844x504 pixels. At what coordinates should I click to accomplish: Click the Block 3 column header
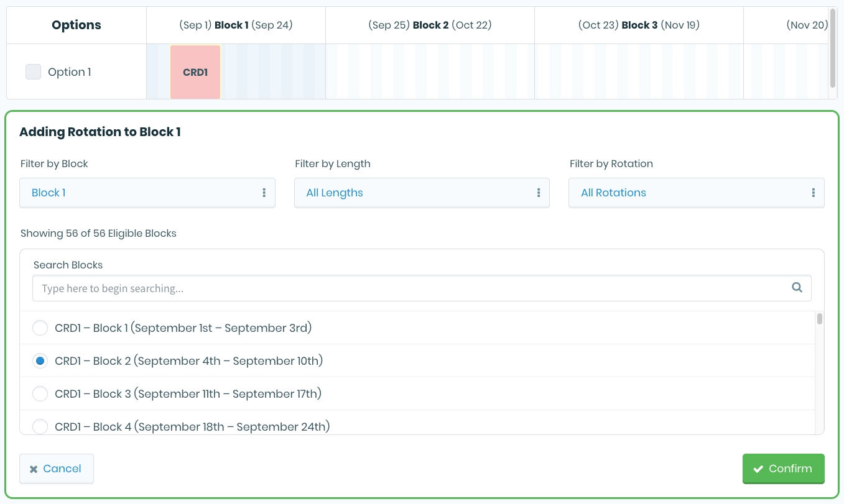(x=639, y=25)
